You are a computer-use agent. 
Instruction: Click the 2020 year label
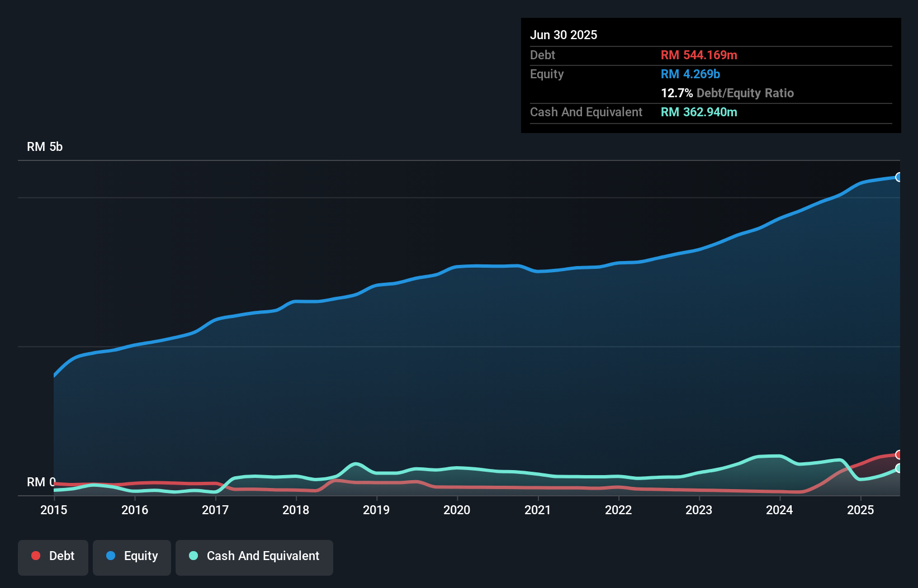point(457,510)
